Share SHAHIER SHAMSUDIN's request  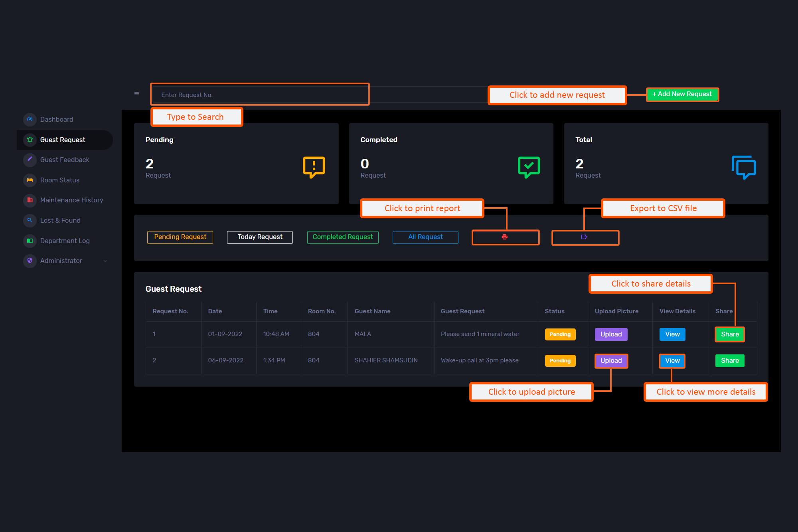click(730, 361)
